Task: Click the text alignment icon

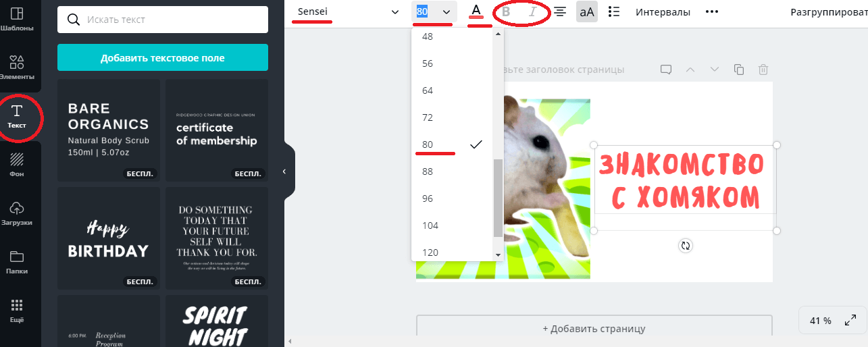Action: [560, 11]
